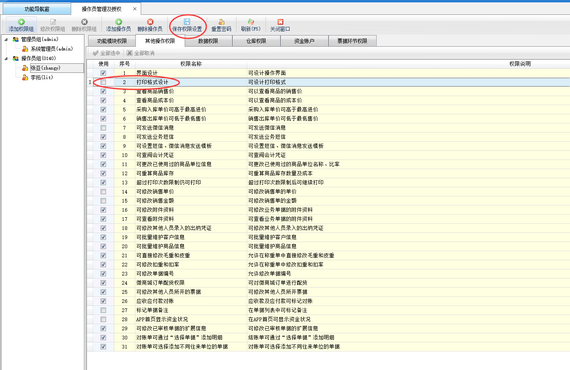Click the 全部选中 button

point(107,53)
